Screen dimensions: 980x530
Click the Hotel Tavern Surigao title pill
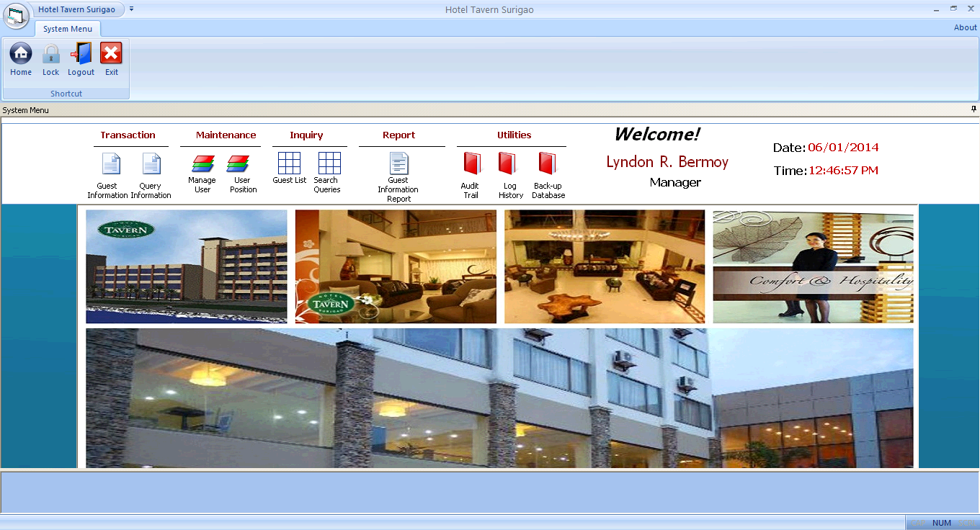[x=76, y=9]
